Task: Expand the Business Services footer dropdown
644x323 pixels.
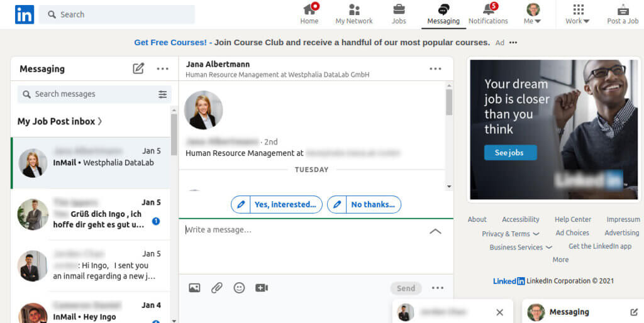Action: (x=521, y=248)
